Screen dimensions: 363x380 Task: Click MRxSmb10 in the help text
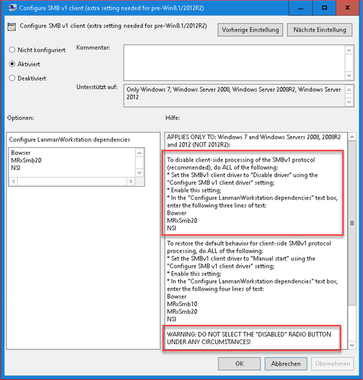pyautogui.click(x=182, y=304)
